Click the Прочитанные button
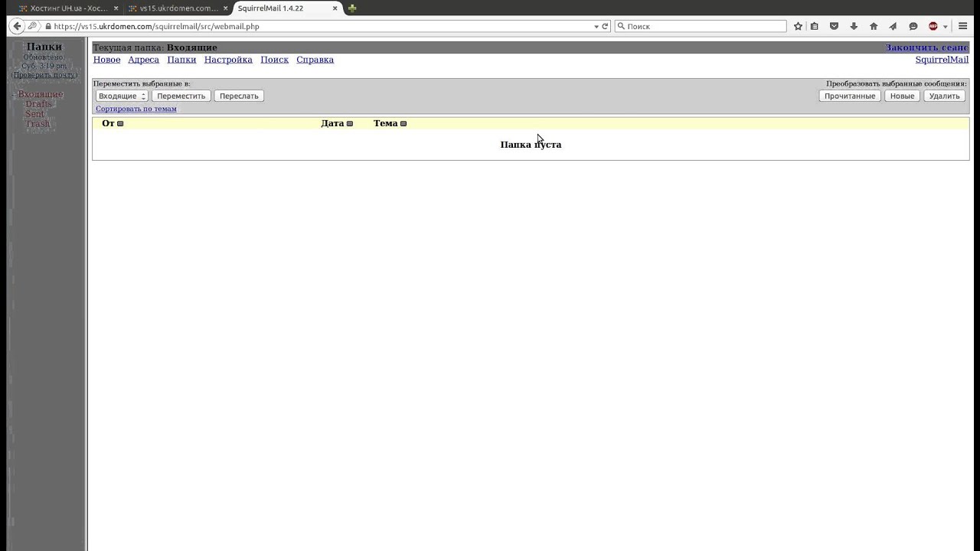Image resolution: width=980 pixels, height=551 pixels. (x=850, y=96)
